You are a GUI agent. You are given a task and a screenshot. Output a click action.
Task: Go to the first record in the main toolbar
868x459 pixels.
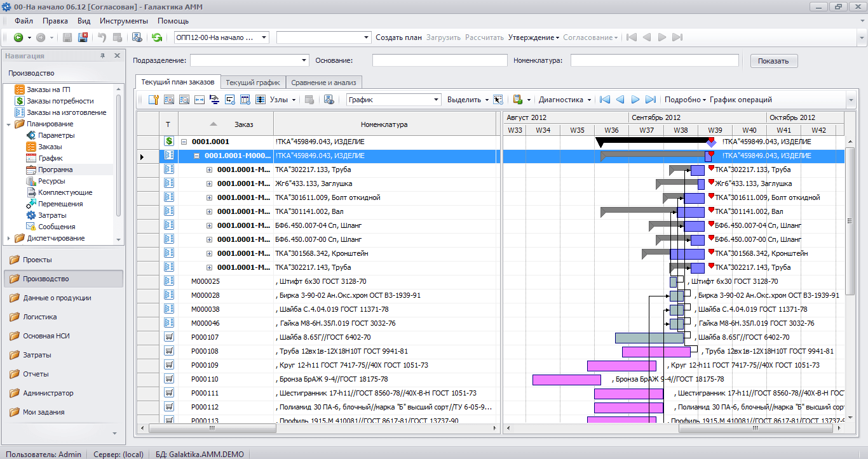[631, 37]
